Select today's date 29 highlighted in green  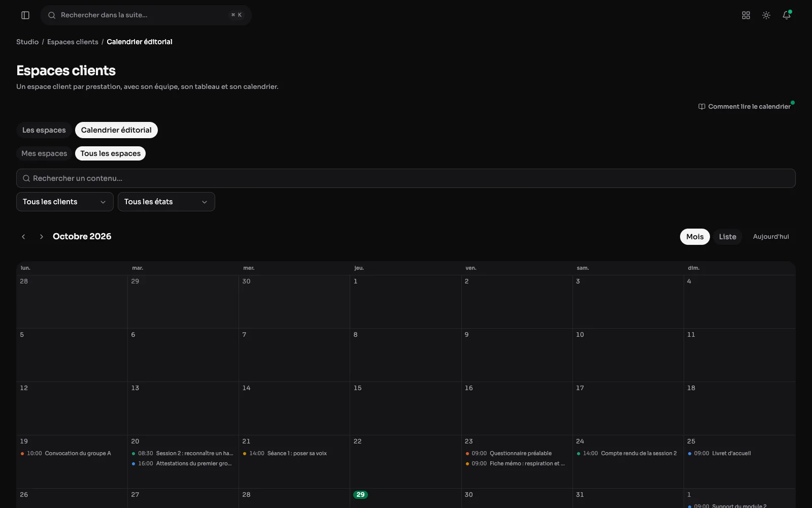[360, 495]
